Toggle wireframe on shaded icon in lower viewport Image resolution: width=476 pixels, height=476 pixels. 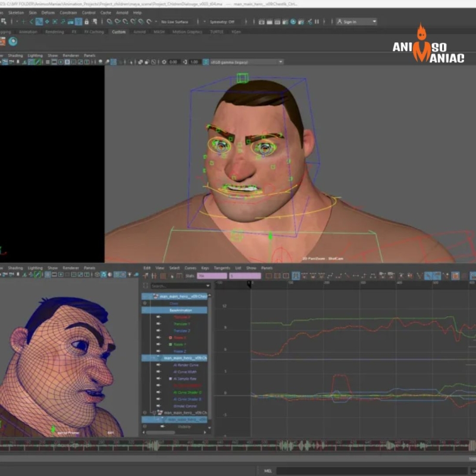coord(38,275)
